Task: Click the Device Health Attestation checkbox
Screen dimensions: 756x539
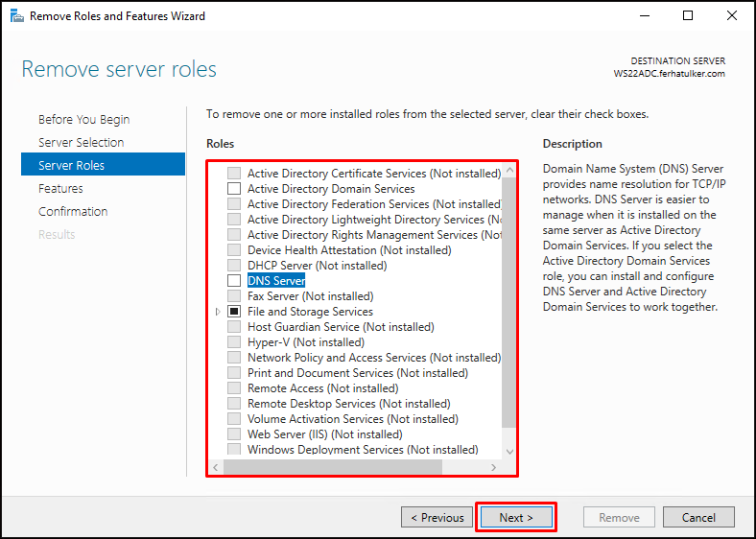Action: pos(234,250)
